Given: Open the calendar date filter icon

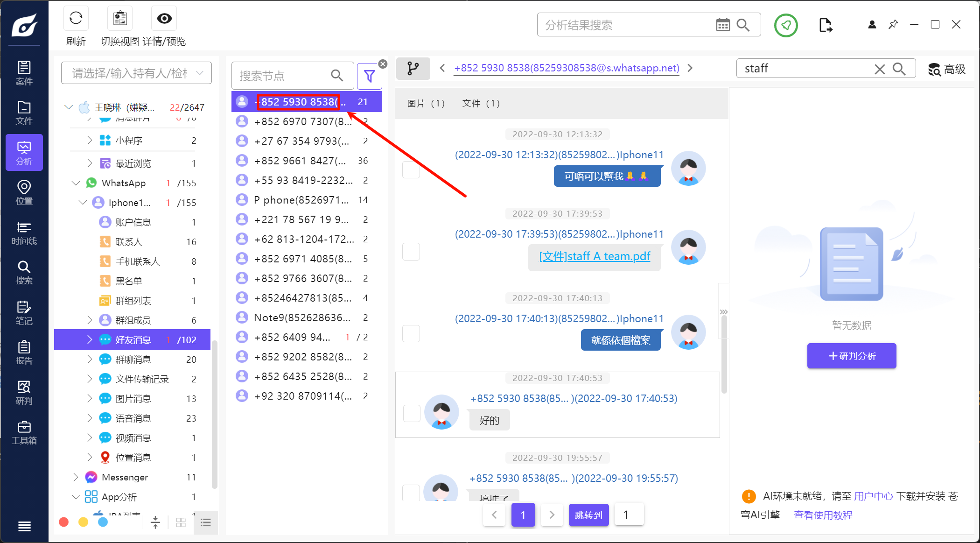Looking at the screenshot, I should [x=722, y=25].
